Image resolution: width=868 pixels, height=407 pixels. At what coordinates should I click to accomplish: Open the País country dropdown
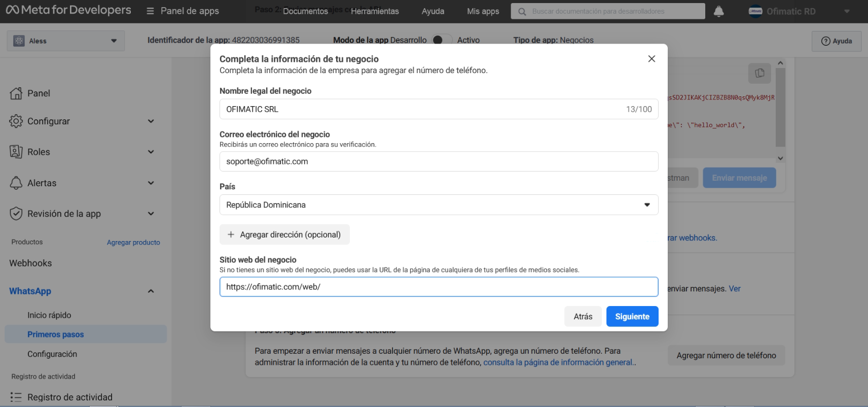tap(439, 205)
